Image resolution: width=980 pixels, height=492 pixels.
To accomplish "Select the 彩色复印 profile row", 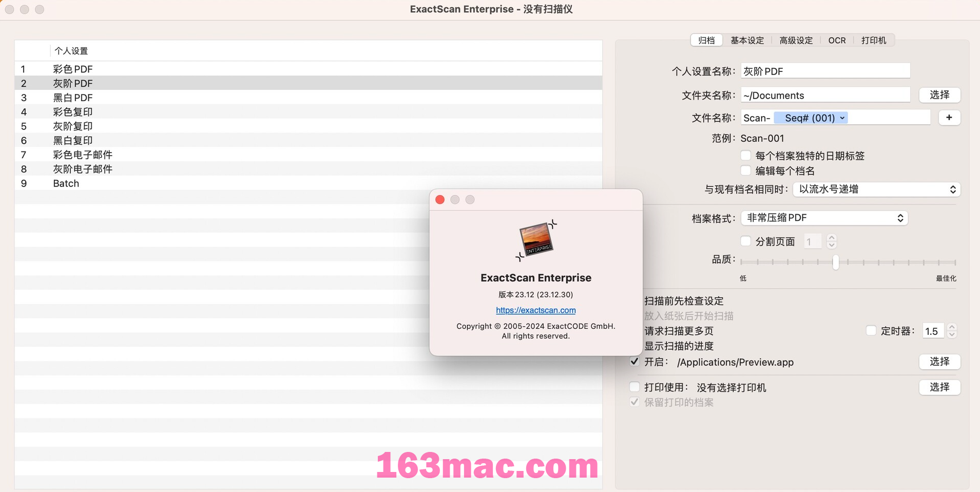I will click(308, 112).
